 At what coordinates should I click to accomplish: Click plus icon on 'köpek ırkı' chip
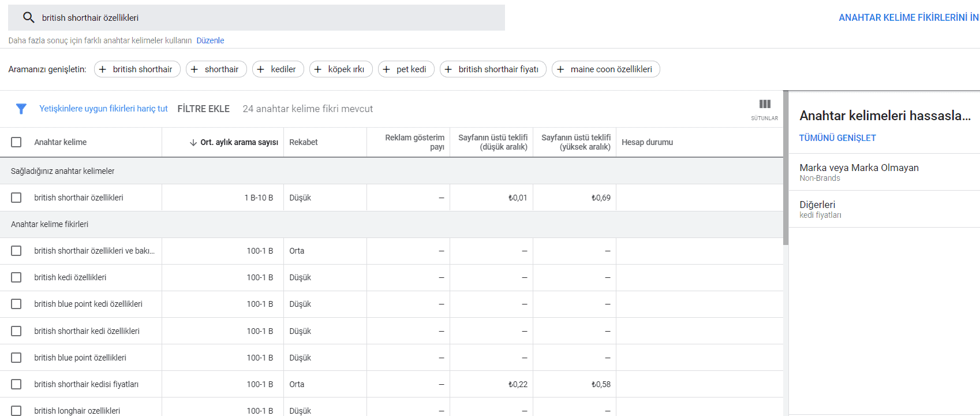click(x=318, y=69)
